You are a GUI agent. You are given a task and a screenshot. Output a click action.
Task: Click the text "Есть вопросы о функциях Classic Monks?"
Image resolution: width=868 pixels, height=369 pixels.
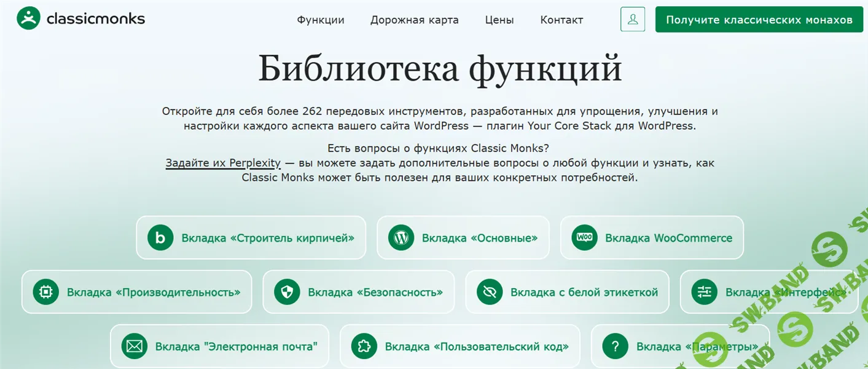coord(438,148)
